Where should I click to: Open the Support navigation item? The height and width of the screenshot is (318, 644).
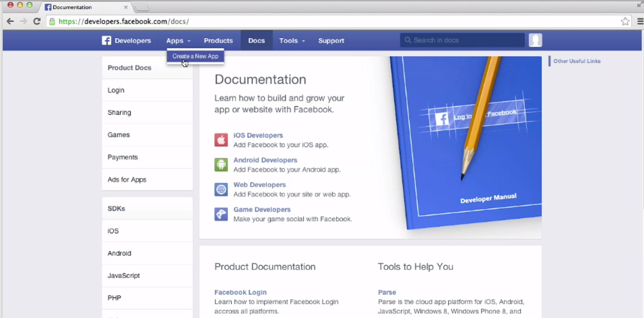coord(331,41)
